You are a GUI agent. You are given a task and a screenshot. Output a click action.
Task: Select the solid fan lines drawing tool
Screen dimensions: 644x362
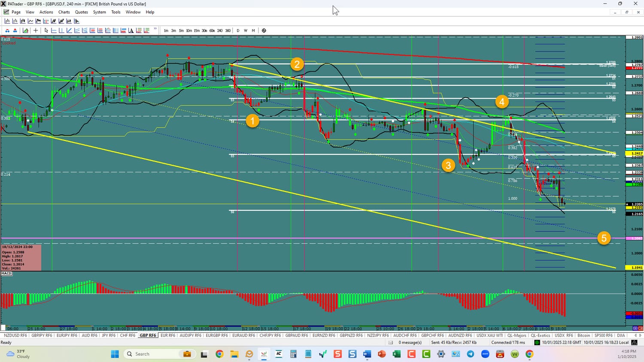pos(77,30)
